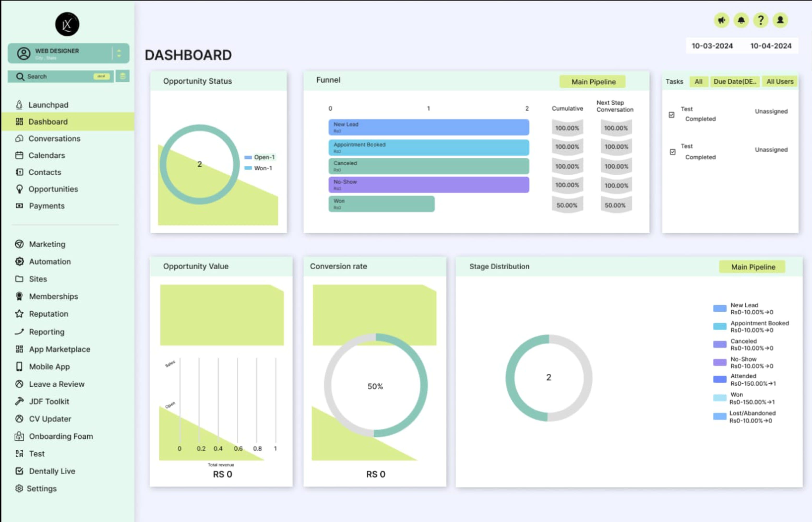This screenshot has width=812, height=522.
Task: Open the help question mark icon
Action: [761, 20]
